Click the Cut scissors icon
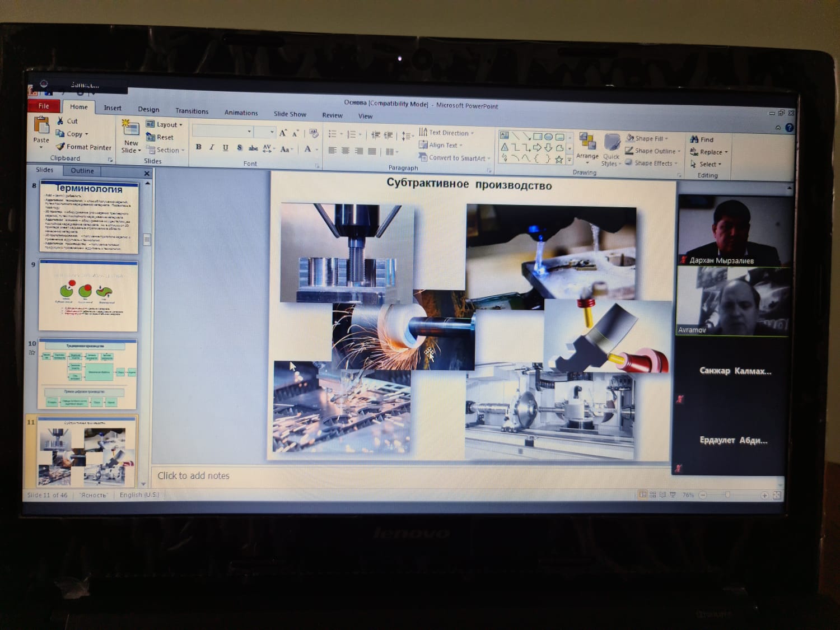The width and height of the screenshot is (840, 630). point(60,121)
